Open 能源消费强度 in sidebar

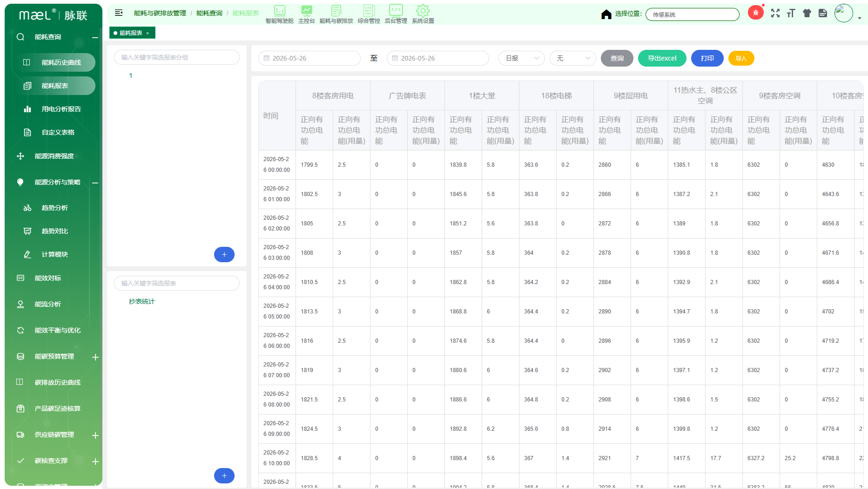point(54,156)
